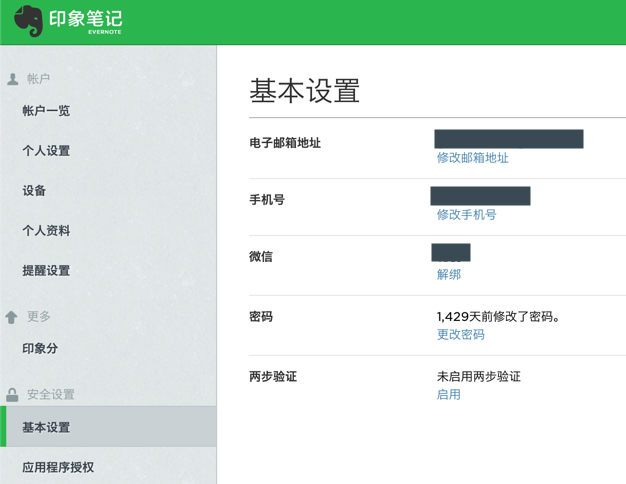Screen dimensions: 626x484
Task: Click the upward arrow icon beside 更多
Action: pos(12,317)
